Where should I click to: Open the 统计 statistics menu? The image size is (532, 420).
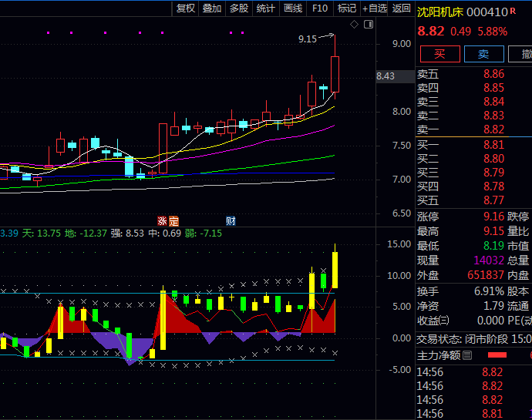click(x=265, y=8)
